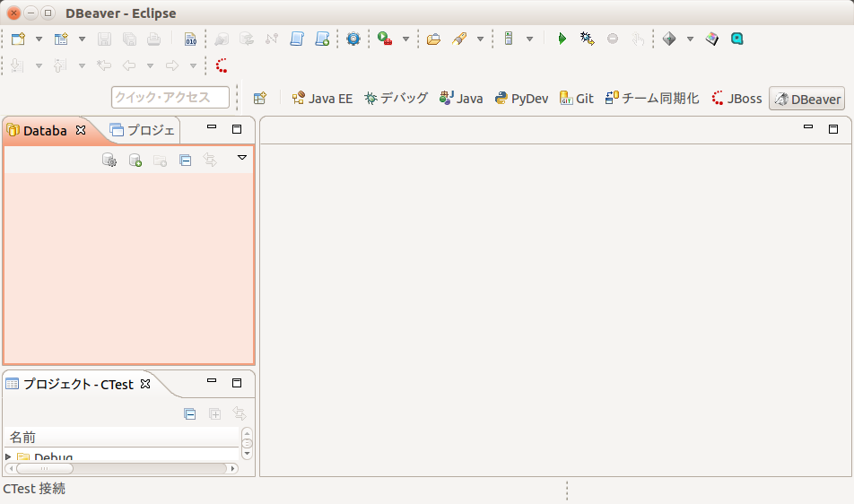Click the blue gear settings icon
The width and height of the screenshot is (854, 504).
click(353, 39)
